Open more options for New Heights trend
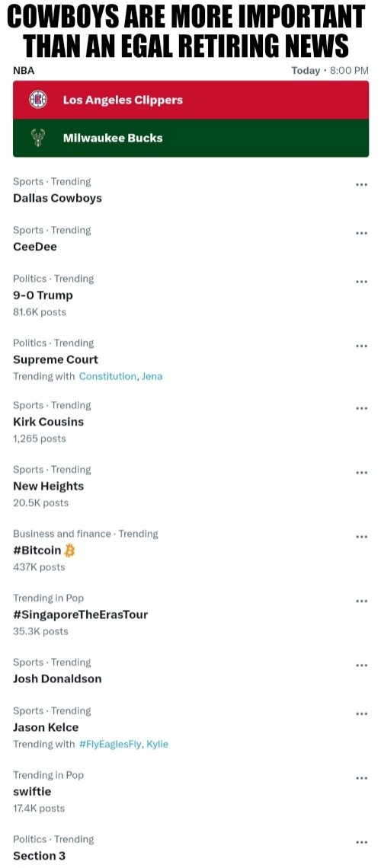381x868 pixels. coord(361,472)
